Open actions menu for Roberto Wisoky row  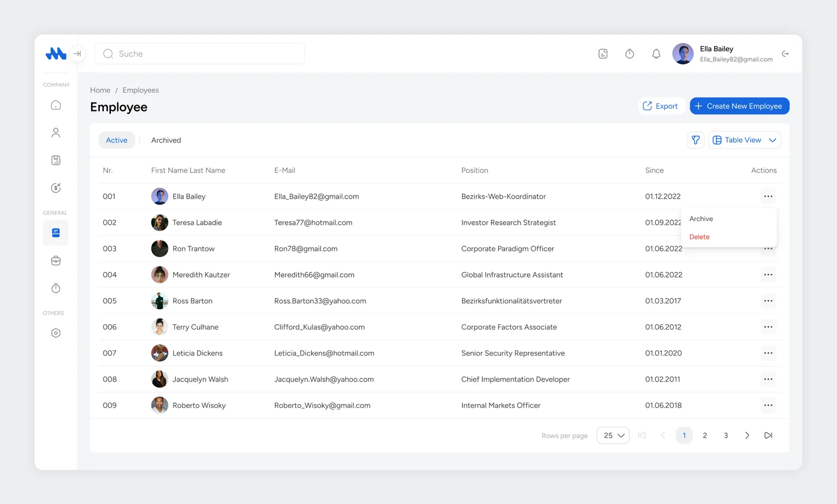tap(768, 406)
